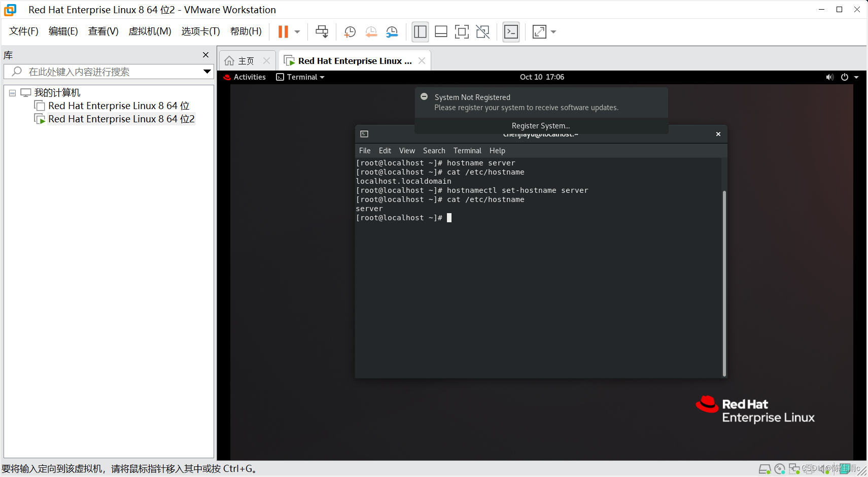Revert the VM to the previous snapshot
The height and width of the screenshot is (477, 868).
tap(371, 31)
